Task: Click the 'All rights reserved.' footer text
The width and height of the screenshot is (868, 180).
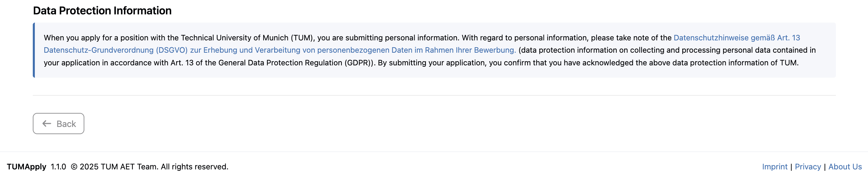Action: click(194, 167)
